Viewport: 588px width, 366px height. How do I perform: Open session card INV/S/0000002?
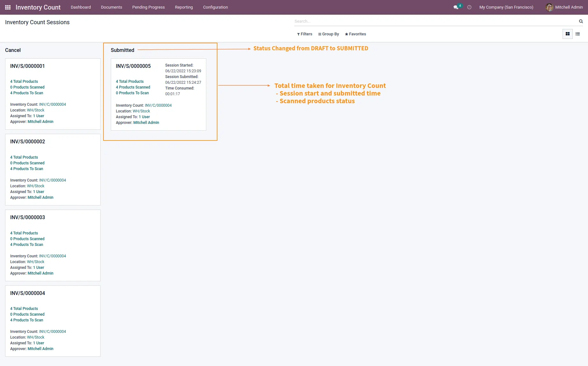[x=53, y=170]
